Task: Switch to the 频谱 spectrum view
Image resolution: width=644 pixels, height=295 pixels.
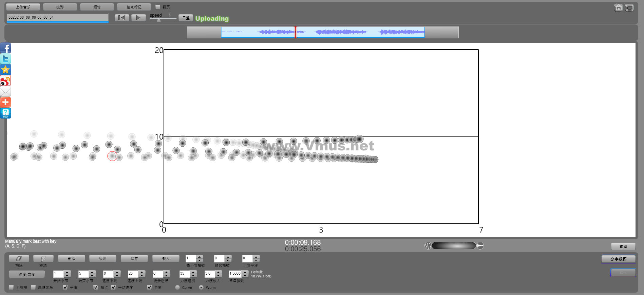Action: [97, 7]
